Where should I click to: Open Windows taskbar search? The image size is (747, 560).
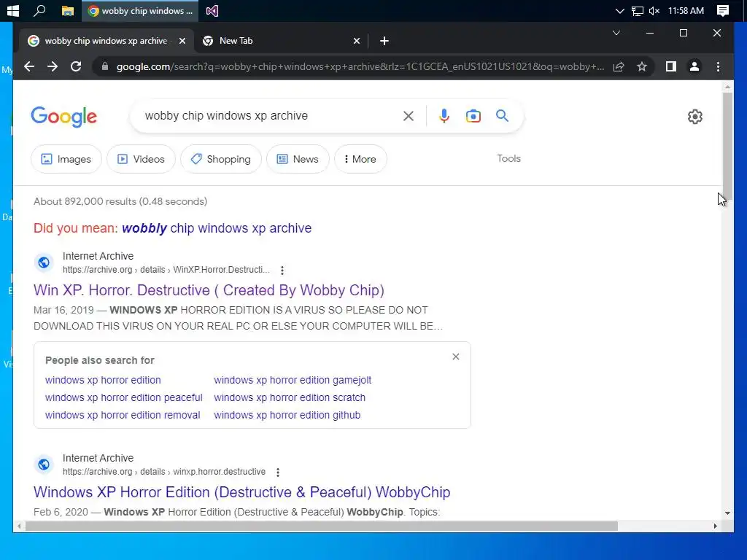tap(39, 10)
